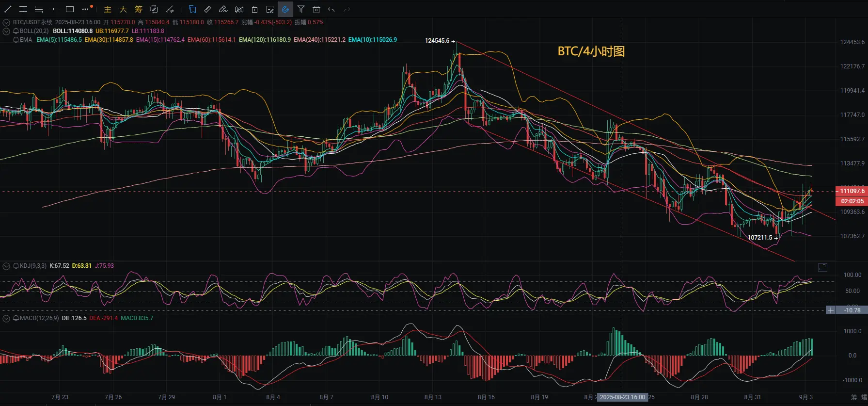Click the EMA(60):115614.1 value

212,40
